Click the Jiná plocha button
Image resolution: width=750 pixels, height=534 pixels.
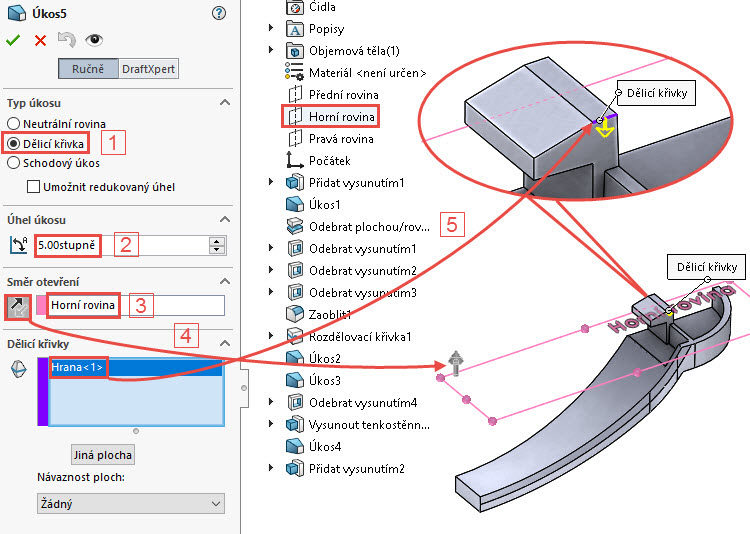(102, 455)
